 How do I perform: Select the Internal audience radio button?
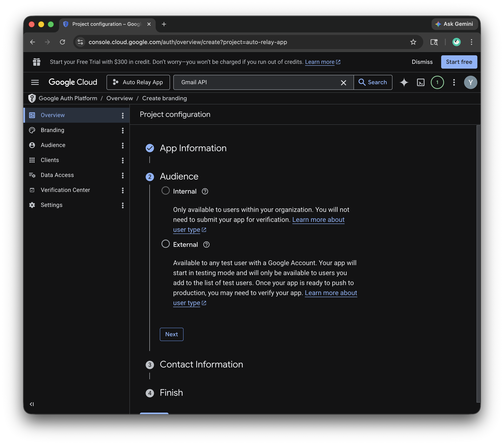pos(165,190)
